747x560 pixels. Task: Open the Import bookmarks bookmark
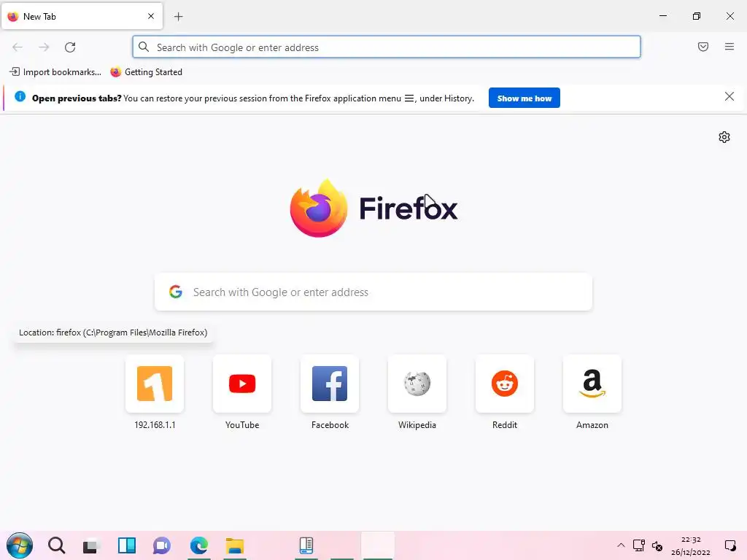click(55, 72)
